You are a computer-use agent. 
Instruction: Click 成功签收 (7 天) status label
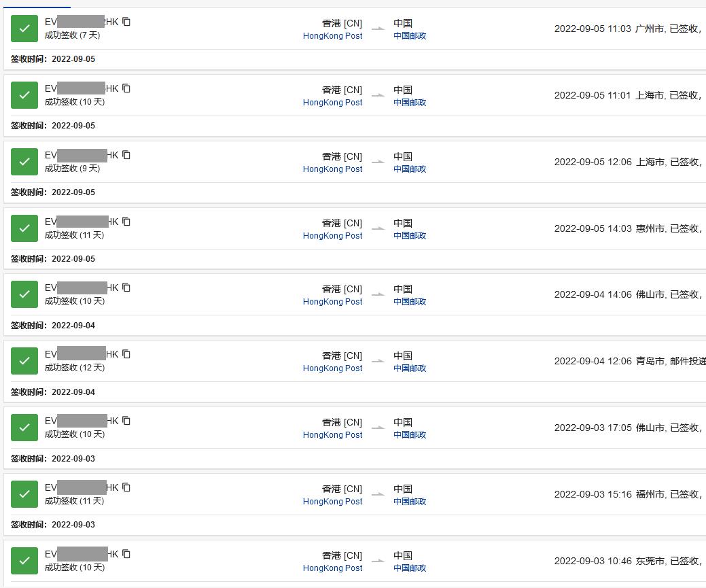[x=72, y=35]
